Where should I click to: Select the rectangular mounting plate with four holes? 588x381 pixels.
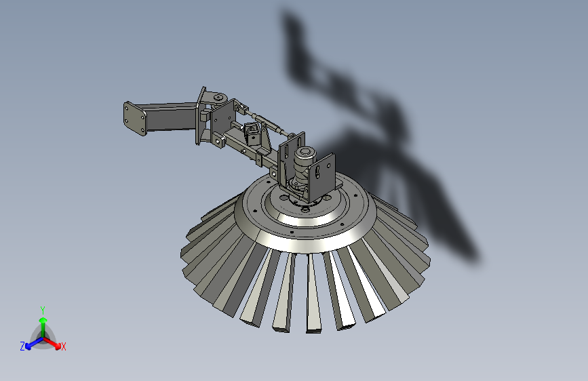(135, 119)
